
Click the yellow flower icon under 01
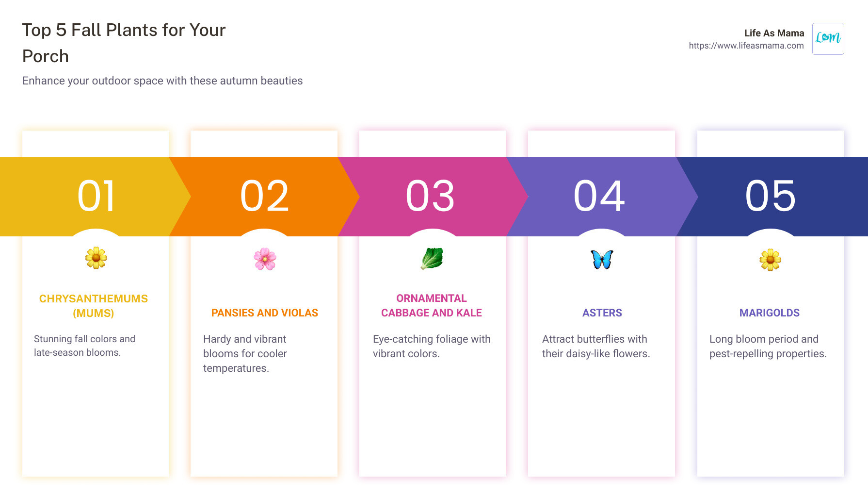pyautogui.click(x=96, y=258)
